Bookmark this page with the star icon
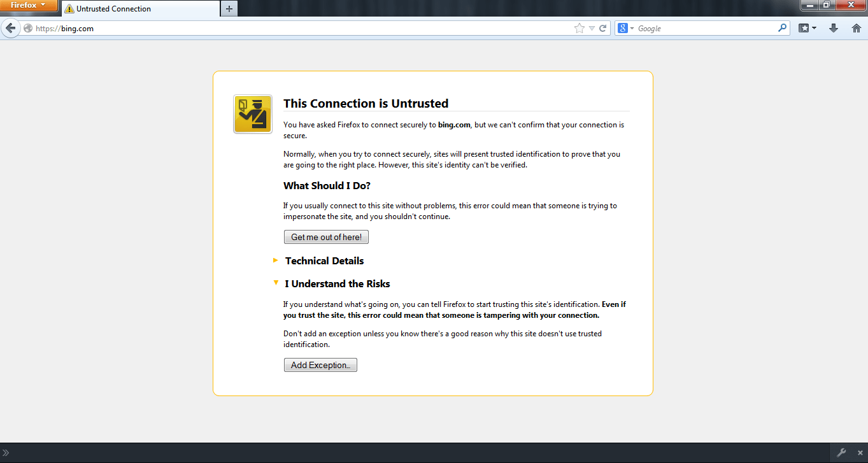Image resolution: width=868 pixels, height=463 pixels. click(x=579, y=28)
